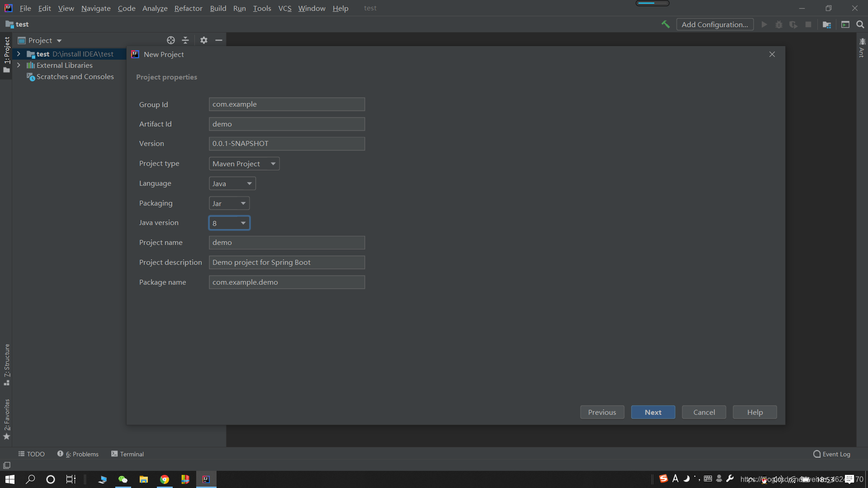Click the Version input field
868x488 pixels.
point(287,144)
